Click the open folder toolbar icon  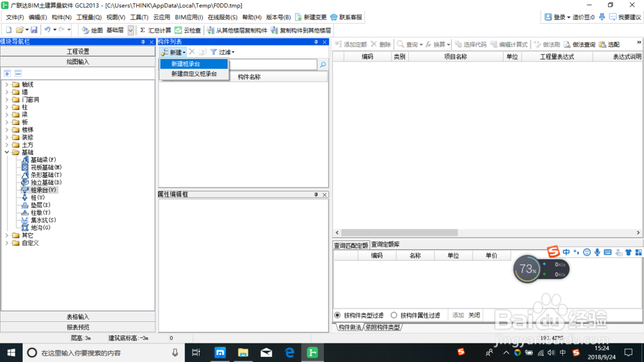tap(19, 30)
